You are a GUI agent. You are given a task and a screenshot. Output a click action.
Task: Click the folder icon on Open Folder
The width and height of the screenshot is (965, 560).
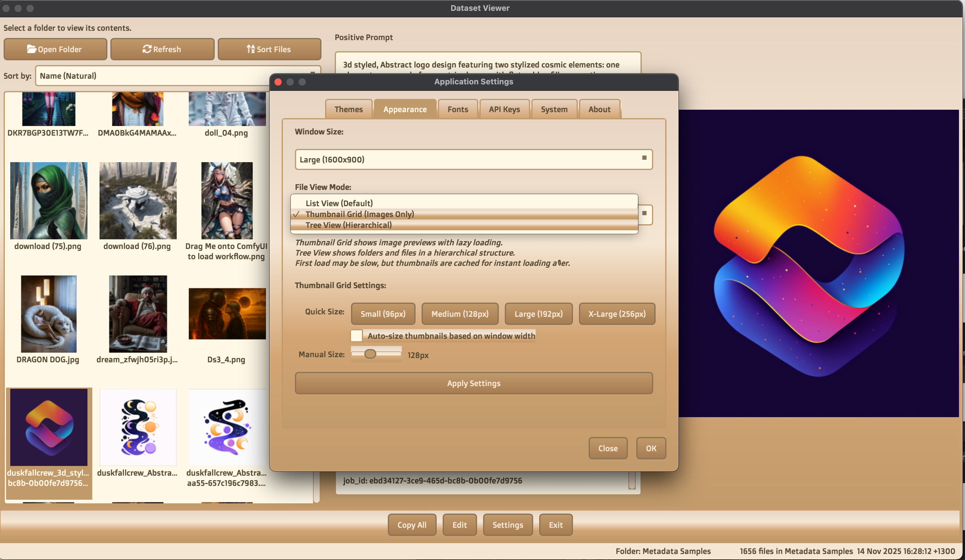[x=31, y=49]
